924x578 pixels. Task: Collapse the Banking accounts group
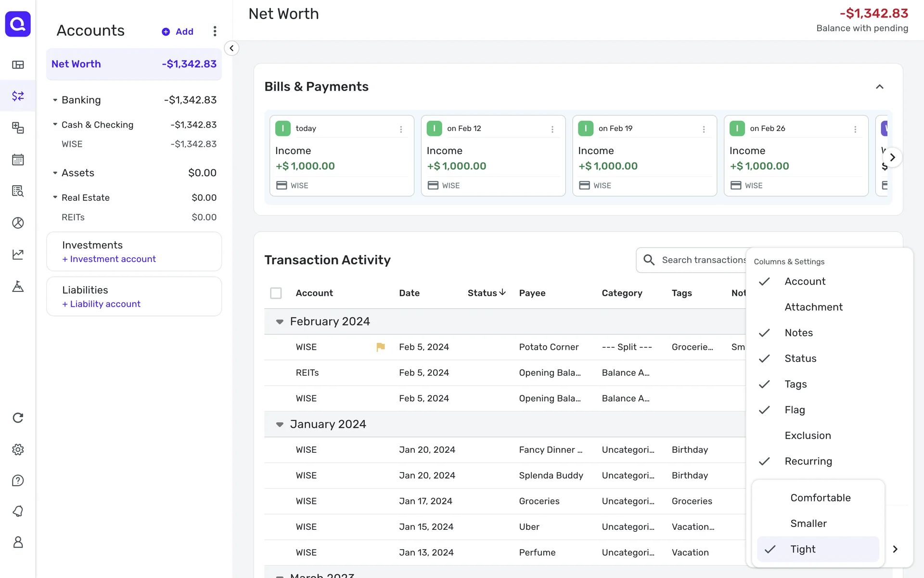55,100
